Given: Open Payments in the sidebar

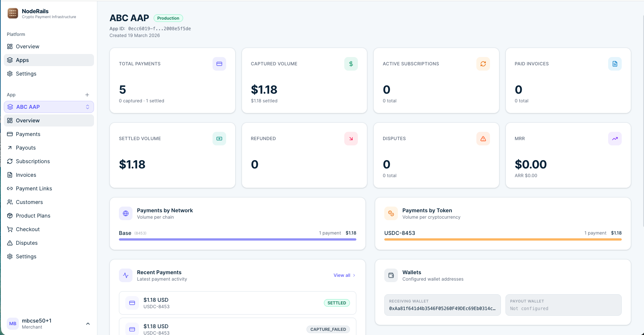Looking at the screenshot, I should [28, 134].
